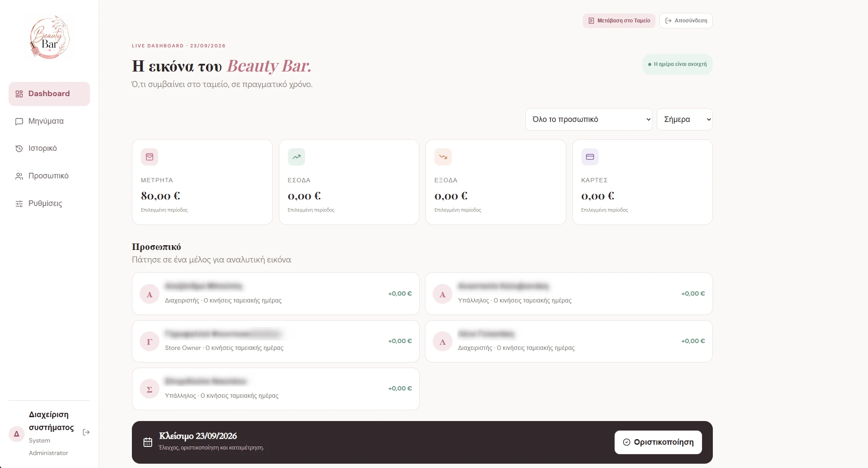
Task: Click the Προσωπικό section heading
Action: pyautogui.click(x=156, y=247)
